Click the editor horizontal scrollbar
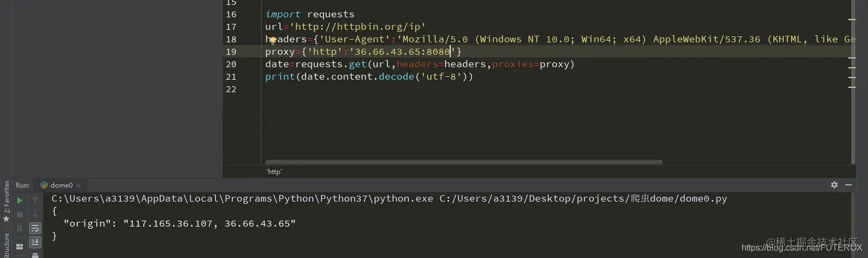This screenshot has width=868, height=258. coord(464,162)
